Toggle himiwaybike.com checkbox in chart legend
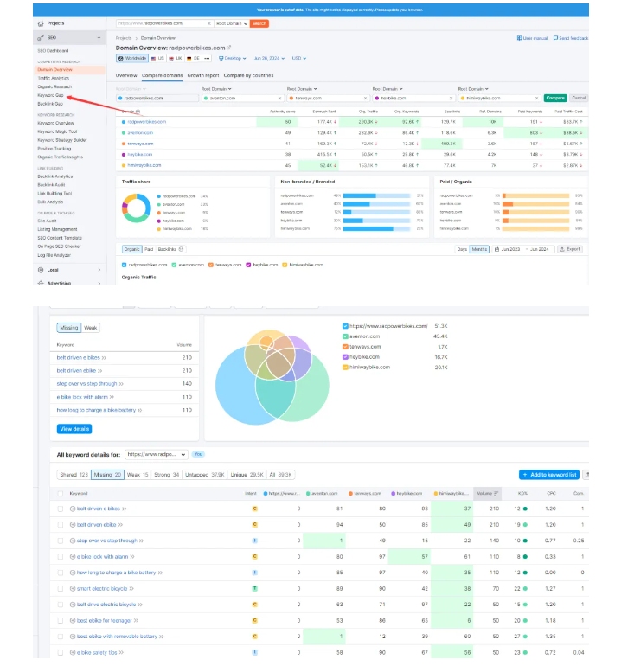The image size is (634, 672). (x=285, y=265)
